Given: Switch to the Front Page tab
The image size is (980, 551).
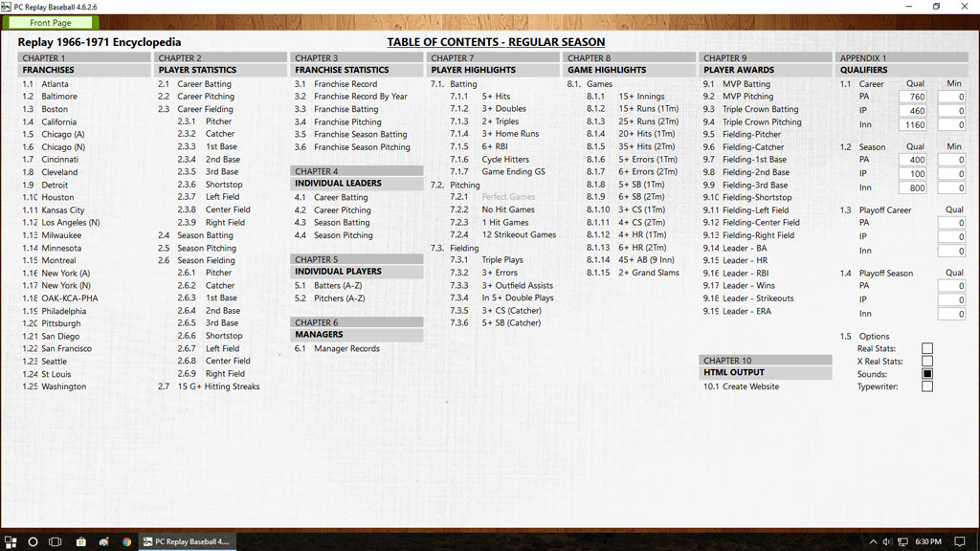Looking at the screenshot, I should click(50, 22).
